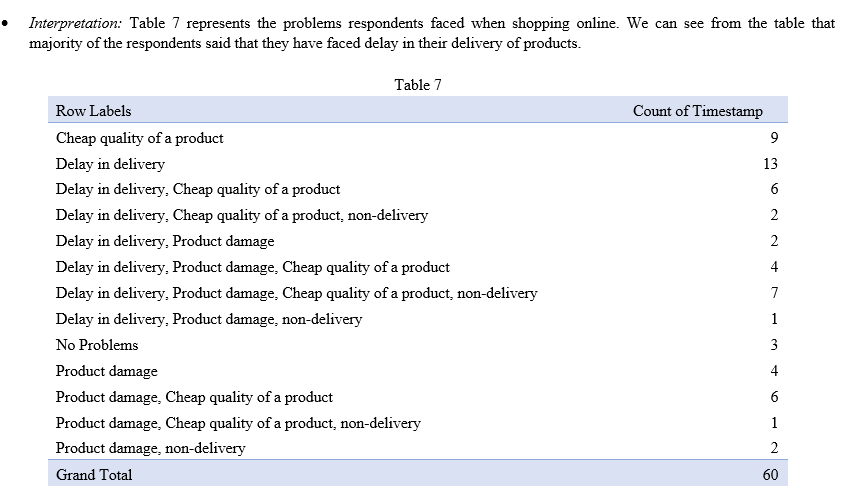
Task: Click the standalone 'Product damage' row label
Action: pyautogui.click(x=106, y=371)
